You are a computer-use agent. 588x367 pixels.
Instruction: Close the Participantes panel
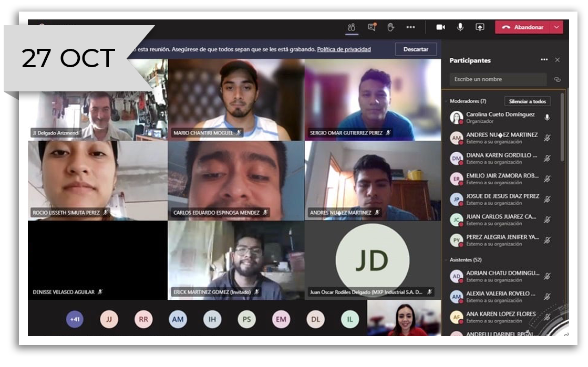[x=558, y=60]
